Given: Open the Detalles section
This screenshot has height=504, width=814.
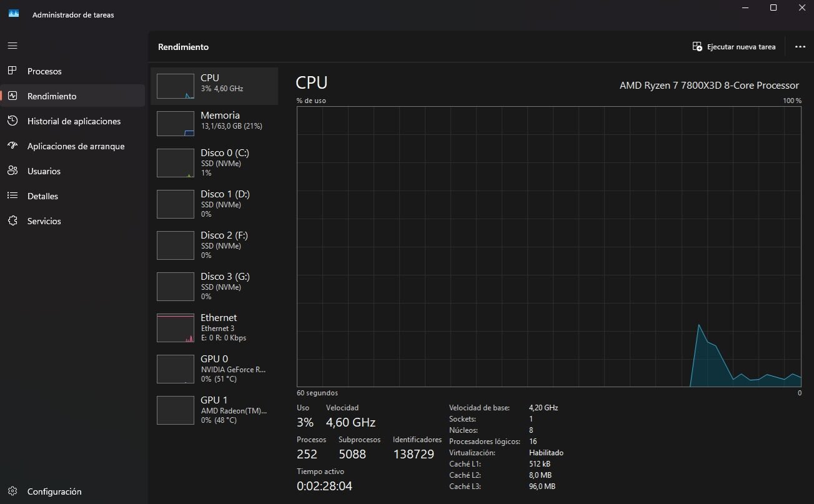Looking at the screenshot, I should [72, 196].
